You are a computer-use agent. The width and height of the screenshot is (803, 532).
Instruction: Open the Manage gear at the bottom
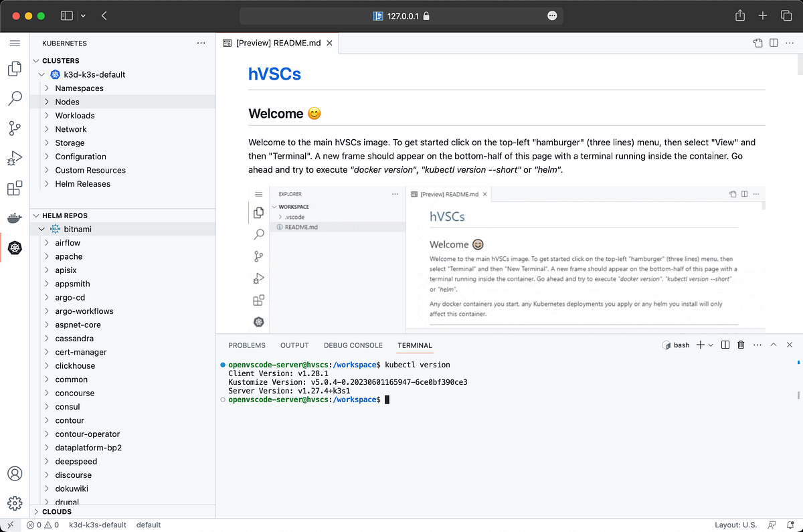point(15,503)
